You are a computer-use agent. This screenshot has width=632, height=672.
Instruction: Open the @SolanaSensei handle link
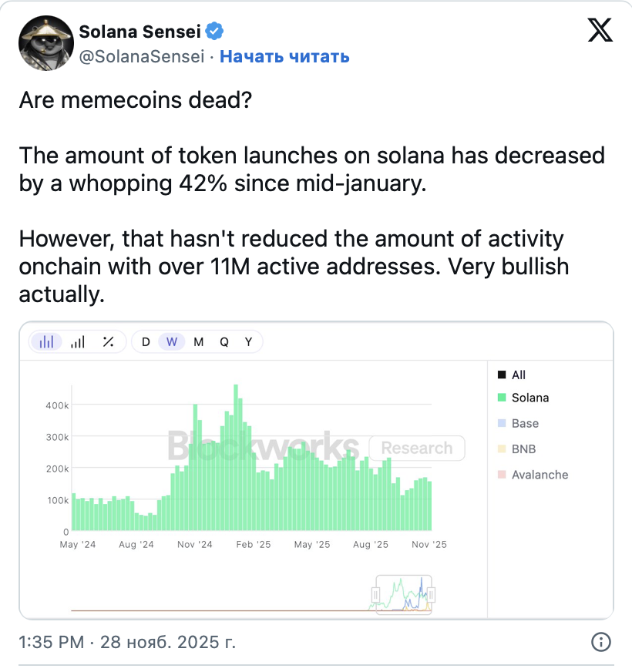click(x=142, y=56)
